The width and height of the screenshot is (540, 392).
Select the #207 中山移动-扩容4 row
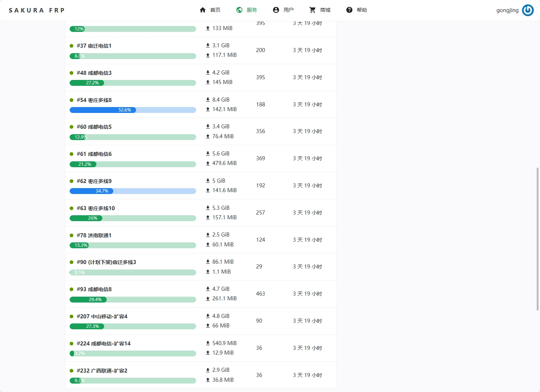coord(201,321)
